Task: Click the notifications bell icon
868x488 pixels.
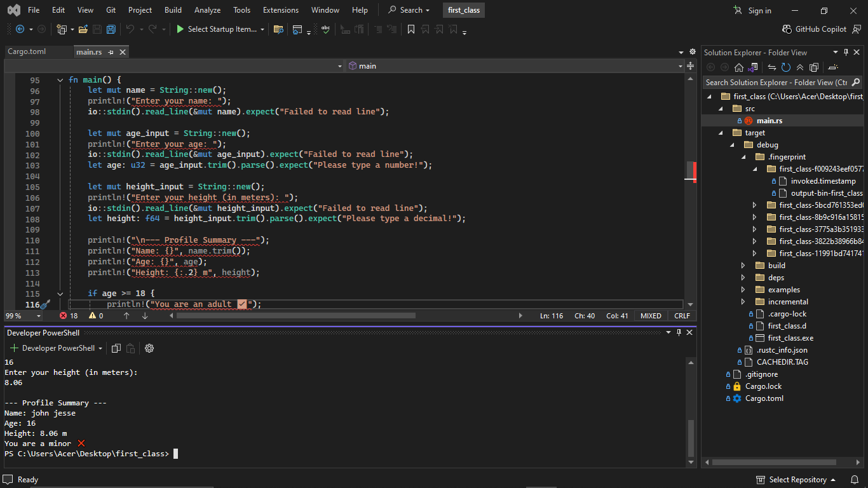Action: pyautogui.click(x=855, y=480)
